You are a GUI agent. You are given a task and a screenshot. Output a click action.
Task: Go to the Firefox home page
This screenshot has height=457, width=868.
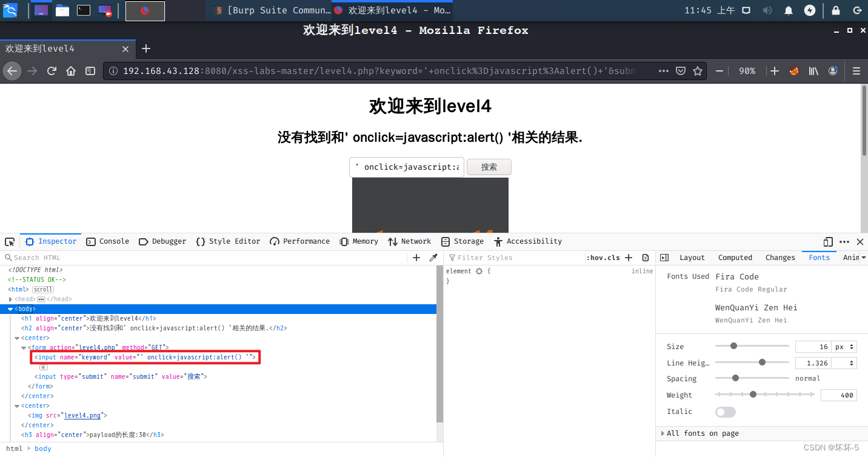tap(71, 71)
